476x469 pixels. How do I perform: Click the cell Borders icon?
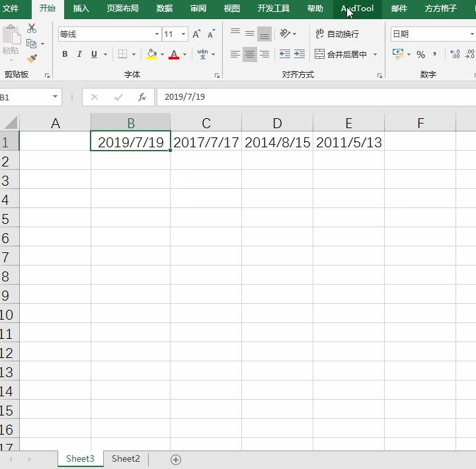(x=123, y=54)
